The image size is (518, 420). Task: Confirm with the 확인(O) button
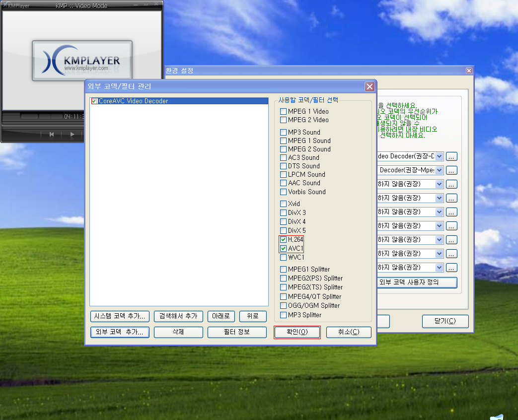click(x=297, y=332)
